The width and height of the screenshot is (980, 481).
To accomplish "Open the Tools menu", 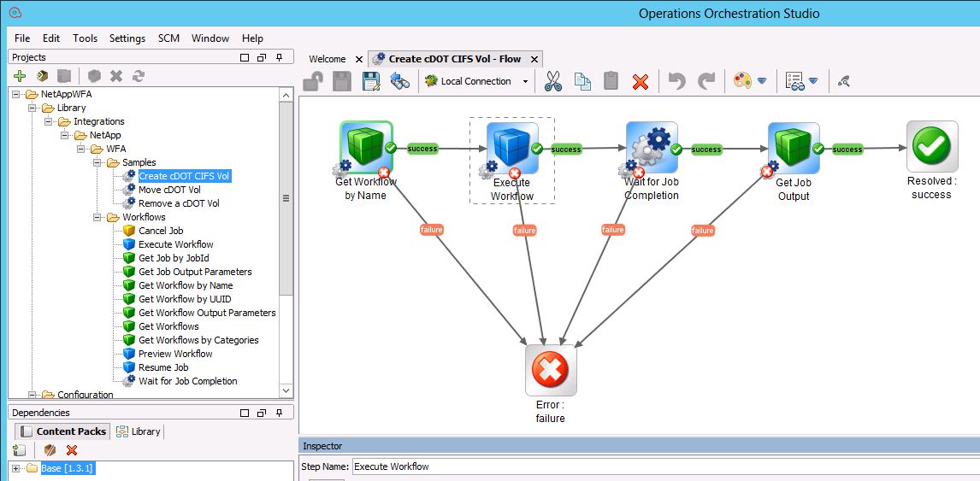I will [85, 38].
